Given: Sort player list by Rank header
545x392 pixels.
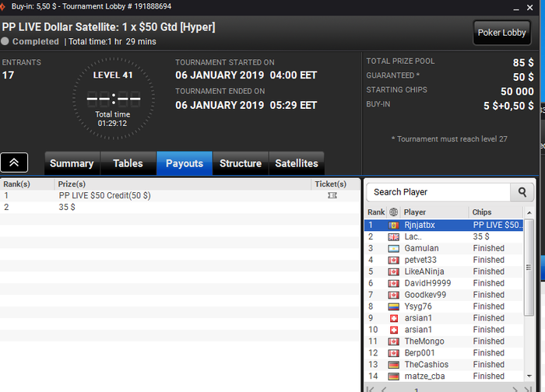Looking at the screenshot, I should 376,212.
